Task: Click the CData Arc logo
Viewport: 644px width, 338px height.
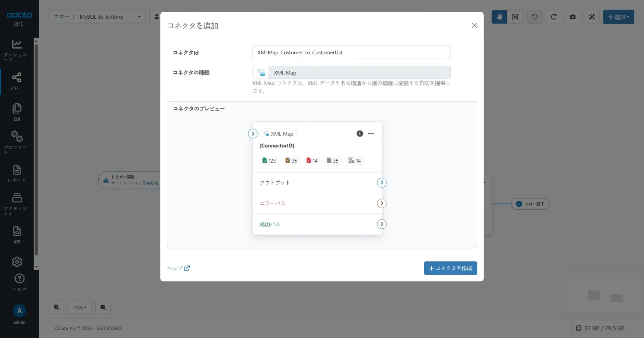Action: pos(19,19)
